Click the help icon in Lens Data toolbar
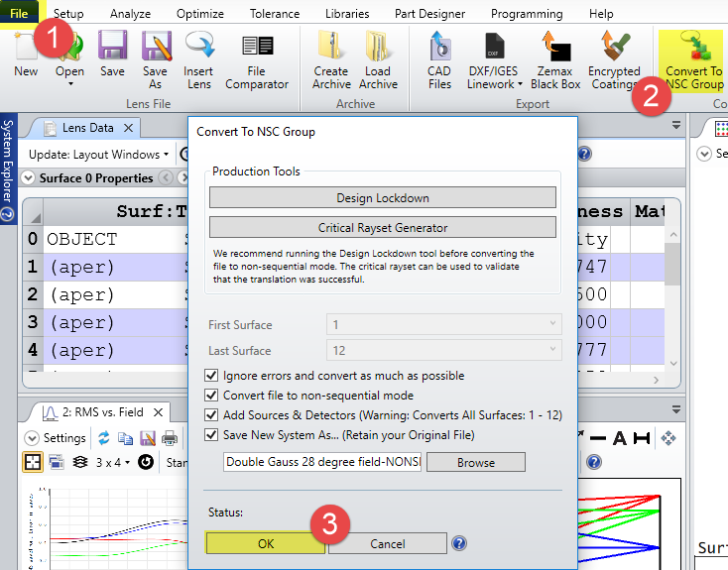 click(x=584, y=154)
